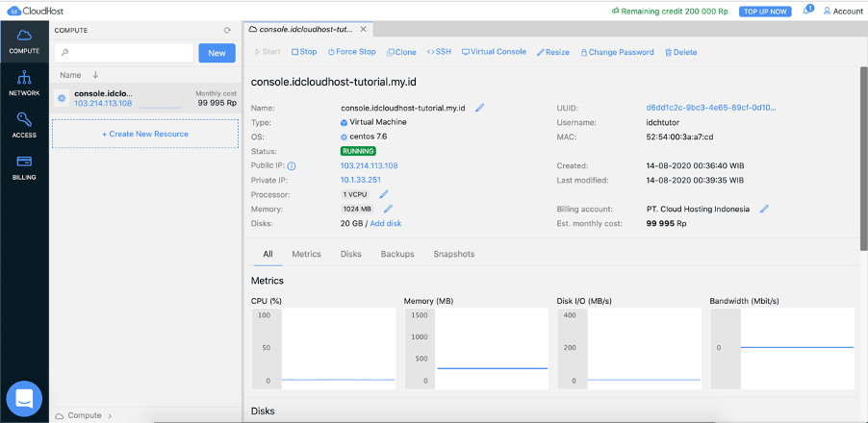Click PT. Cloud Hosting Indonesia text

(x=698, y=209)
